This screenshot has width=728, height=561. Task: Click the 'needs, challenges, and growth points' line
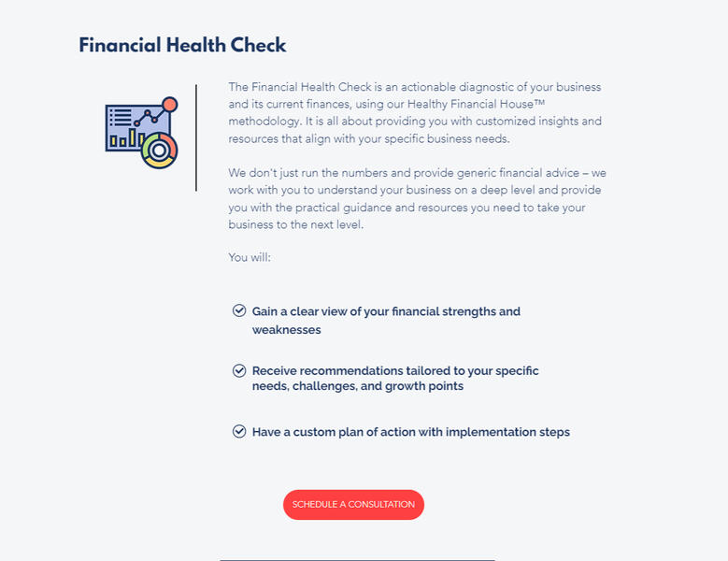(357, 386)
